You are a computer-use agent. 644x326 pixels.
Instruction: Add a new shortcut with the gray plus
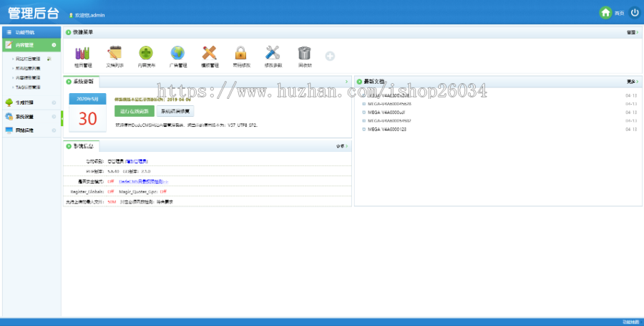[x=330, y=56]
